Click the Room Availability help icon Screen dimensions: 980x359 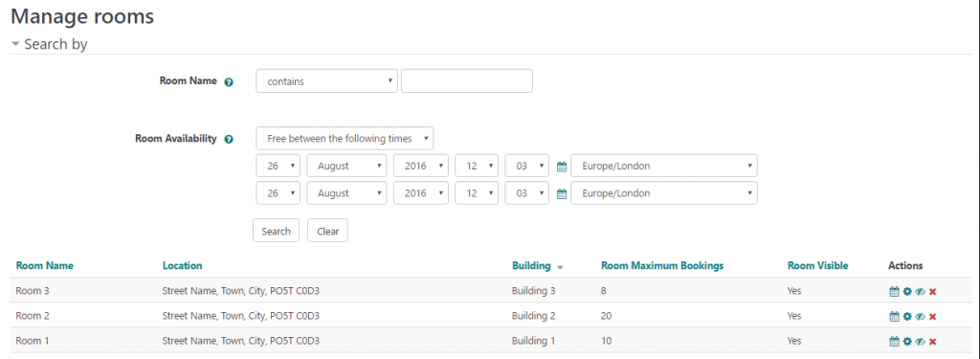tap(229, 140)
